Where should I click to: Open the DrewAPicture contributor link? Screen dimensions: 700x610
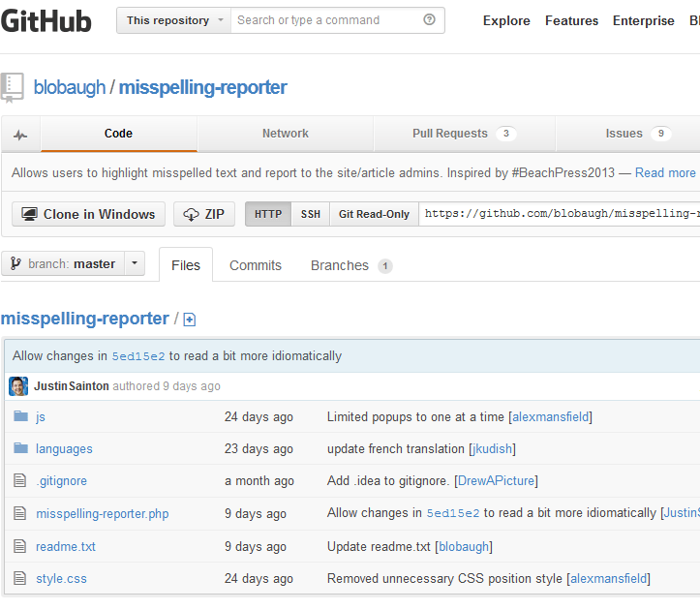click(x=496, y=481)
